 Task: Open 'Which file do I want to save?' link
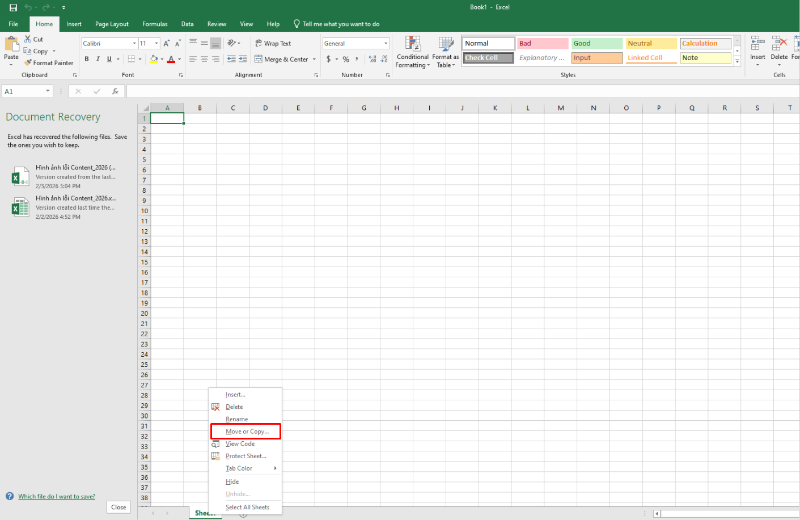point(57,497)
